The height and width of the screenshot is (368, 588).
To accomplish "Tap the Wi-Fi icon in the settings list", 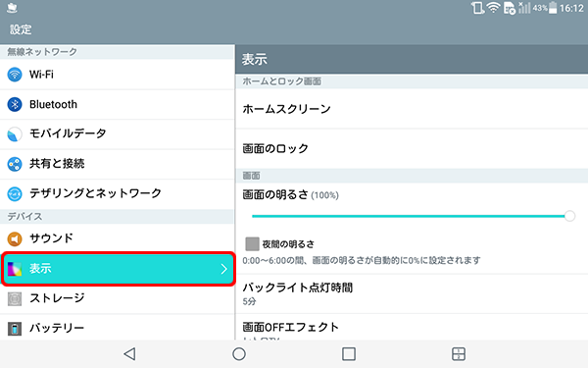I will [15, 75].
